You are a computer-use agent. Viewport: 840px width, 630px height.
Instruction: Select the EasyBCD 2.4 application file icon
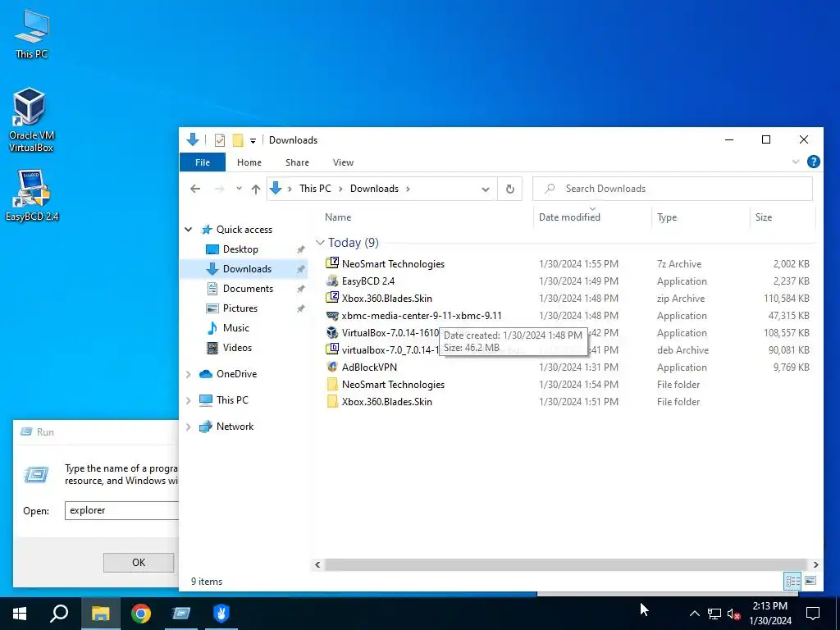tap(332, 281)
